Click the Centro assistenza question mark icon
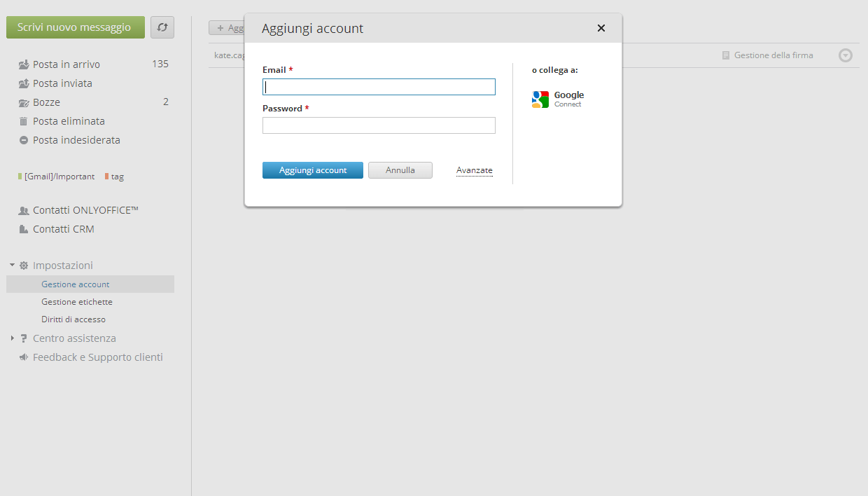 [24, 338]
